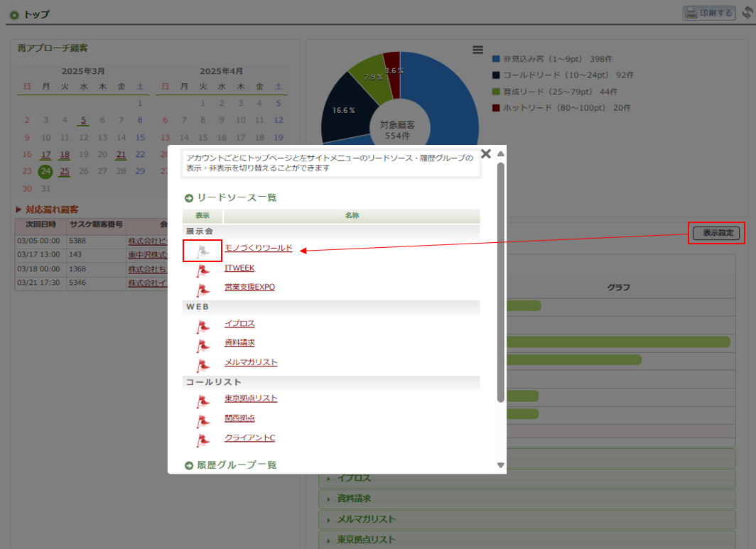Open the 関西拠点 link
This screenshot has width=756, height=549.
click(x=239, y=418)
